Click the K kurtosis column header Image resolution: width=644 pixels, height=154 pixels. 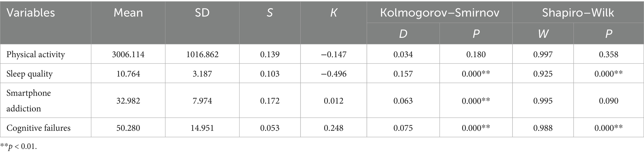pos(334,13)
